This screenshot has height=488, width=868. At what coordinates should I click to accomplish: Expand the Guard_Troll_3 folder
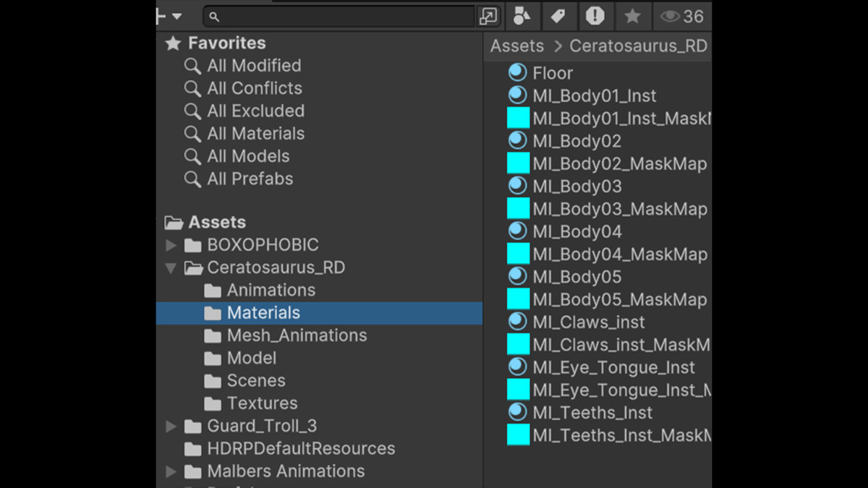point(171,426)
